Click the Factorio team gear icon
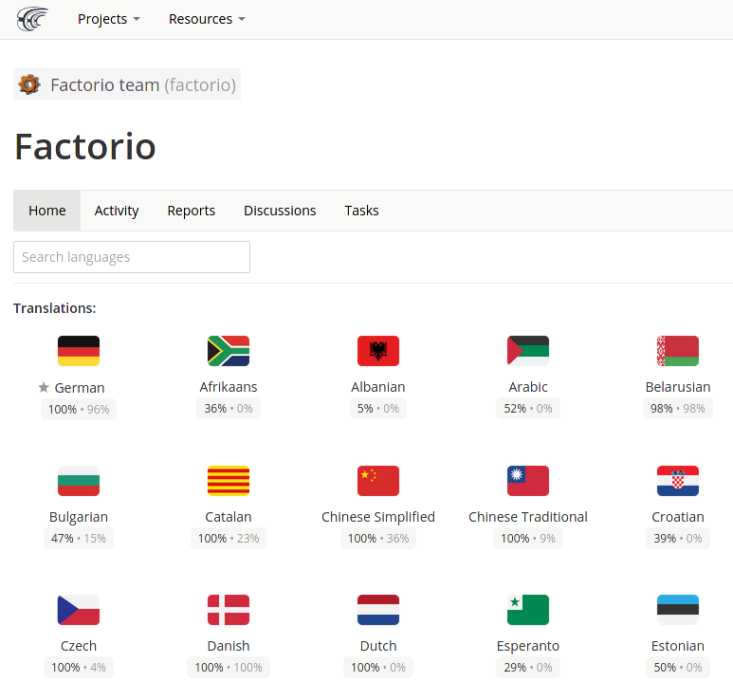Viewport: 733px width, 700px height. (29, 84)
